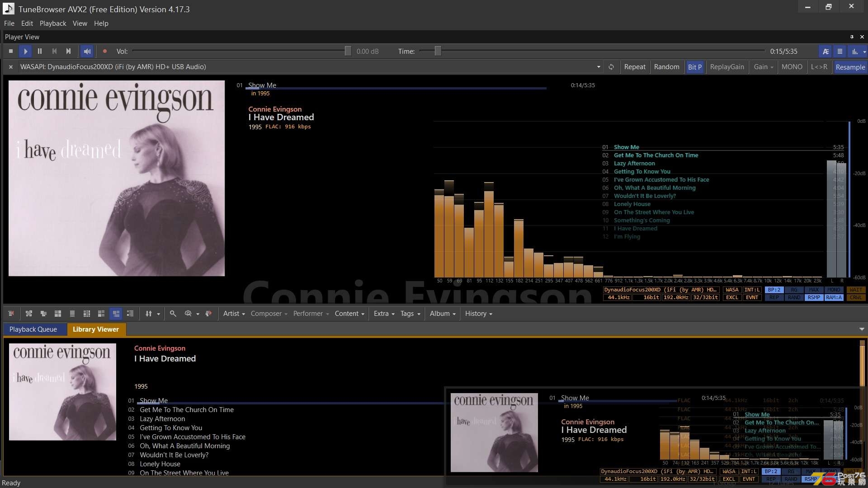
Task: Click 'Something's Coming' in player tracklist
Action: coord(642,221)
